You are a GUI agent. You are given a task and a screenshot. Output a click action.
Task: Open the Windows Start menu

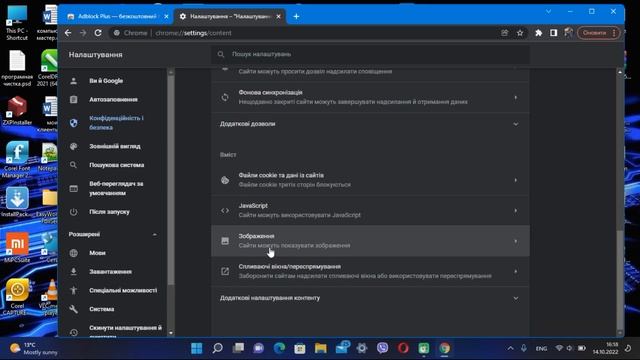[x=197, y=348]
